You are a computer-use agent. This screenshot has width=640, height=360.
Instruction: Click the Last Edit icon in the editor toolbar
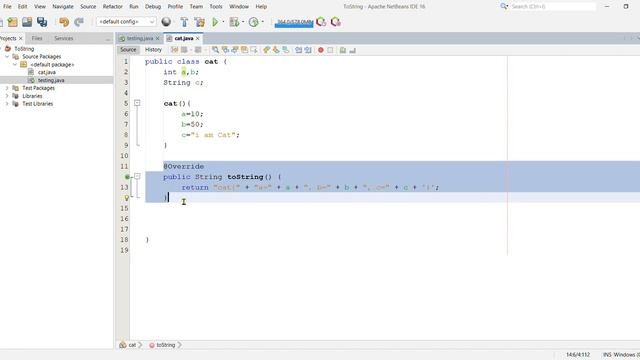(x=174, y=50)
